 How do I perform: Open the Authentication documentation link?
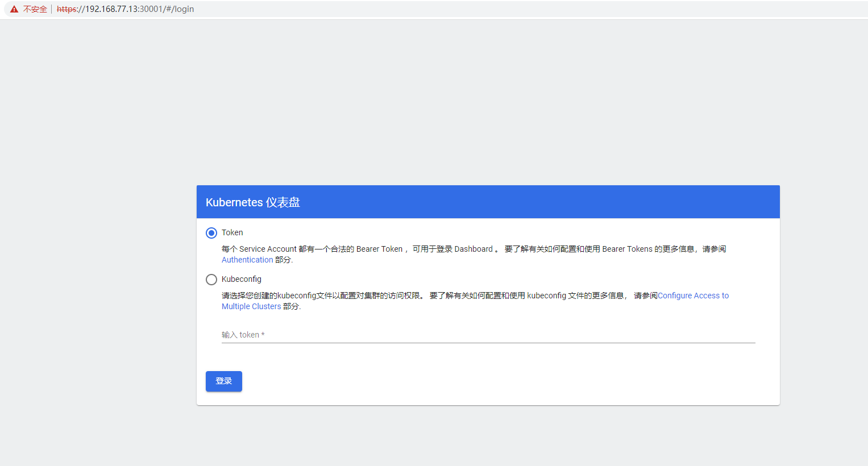point(247,260)
